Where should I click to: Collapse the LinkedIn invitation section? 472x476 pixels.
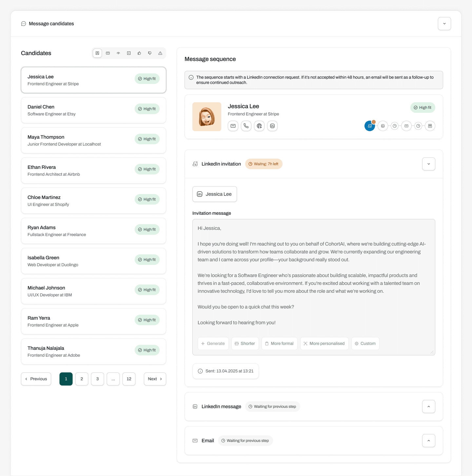point(428,164)
